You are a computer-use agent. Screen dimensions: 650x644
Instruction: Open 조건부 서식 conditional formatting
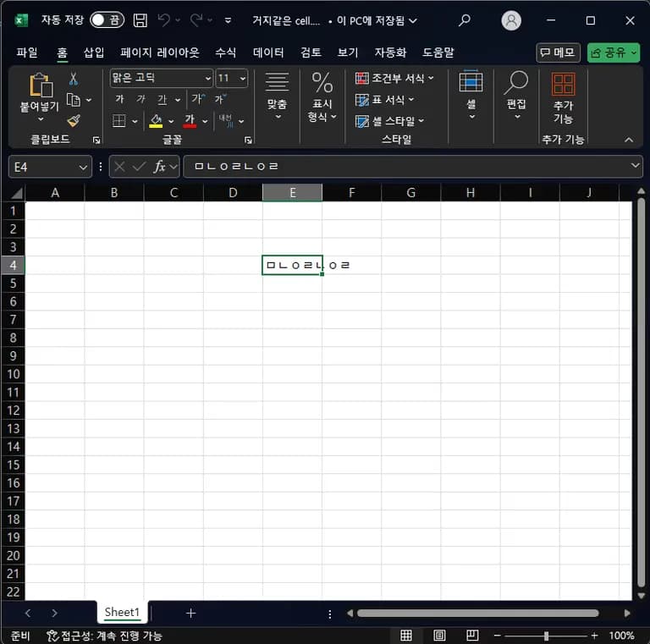click(x=394, y=79)
